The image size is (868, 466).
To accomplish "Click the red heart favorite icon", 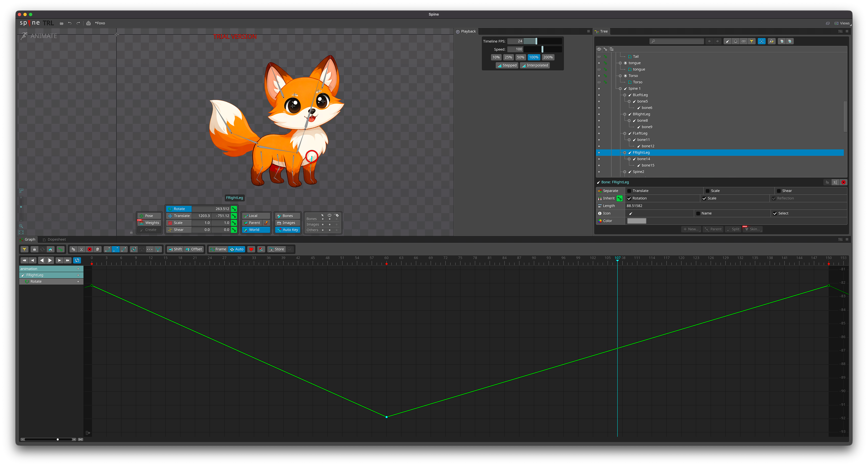I will tap(251, 249).
